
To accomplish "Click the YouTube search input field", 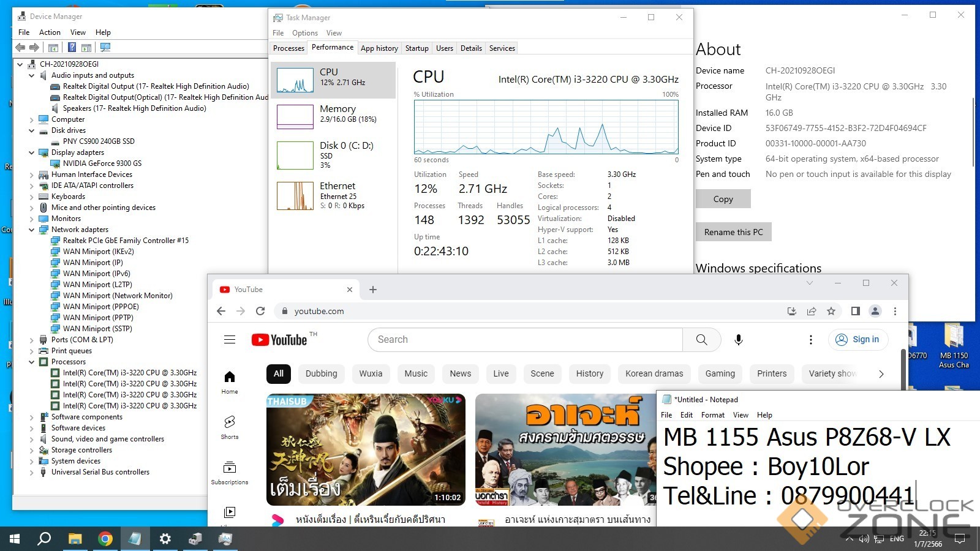I will pos(525,340).
